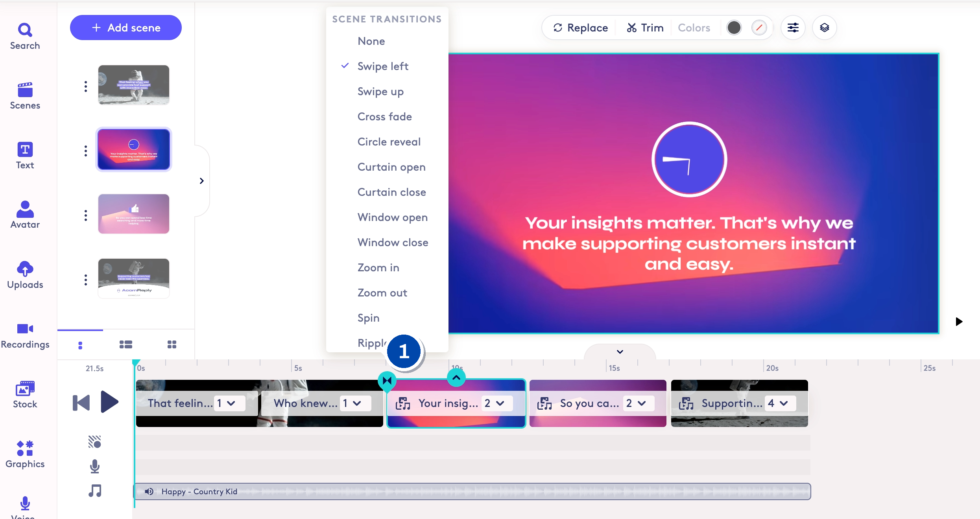Open the layers icon

point(824,28)
